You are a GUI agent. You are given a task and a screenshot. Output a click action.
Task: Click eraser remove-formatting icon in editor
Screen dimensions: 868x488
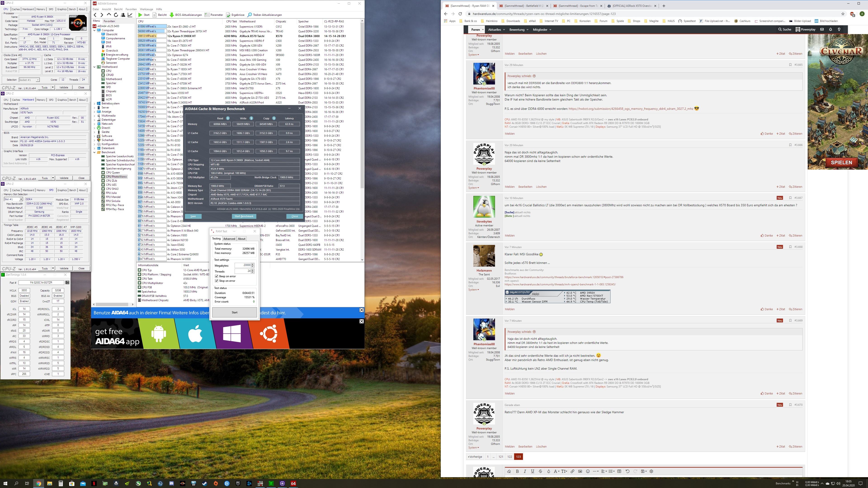[509, 471]
